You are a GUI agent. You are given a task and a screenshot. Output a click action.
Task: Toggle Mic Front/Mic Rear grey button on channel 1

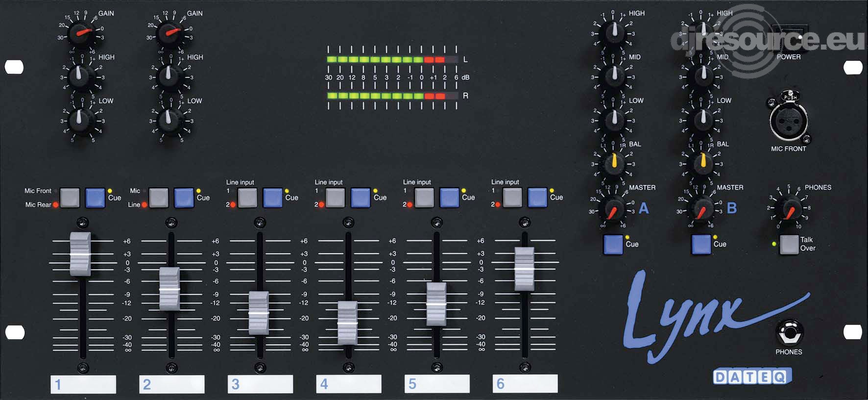[70, 198]
